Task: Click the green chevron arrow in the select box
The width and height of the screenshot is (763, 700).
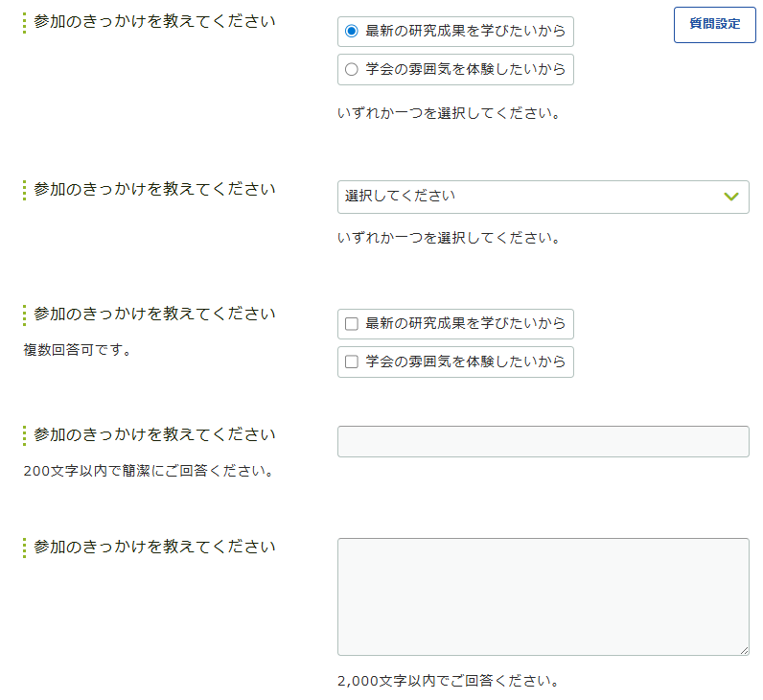Action: [x=731, y=197]
